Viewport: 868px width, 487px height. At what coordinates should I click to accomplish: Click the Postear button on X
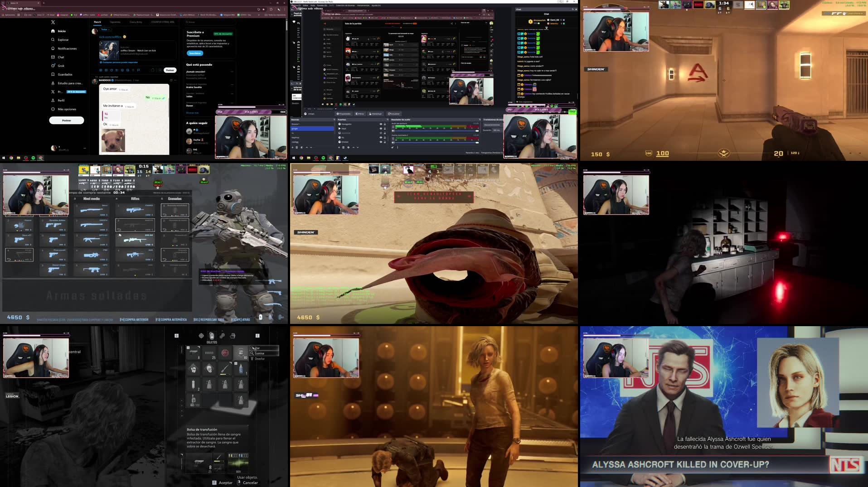(170, 70)
